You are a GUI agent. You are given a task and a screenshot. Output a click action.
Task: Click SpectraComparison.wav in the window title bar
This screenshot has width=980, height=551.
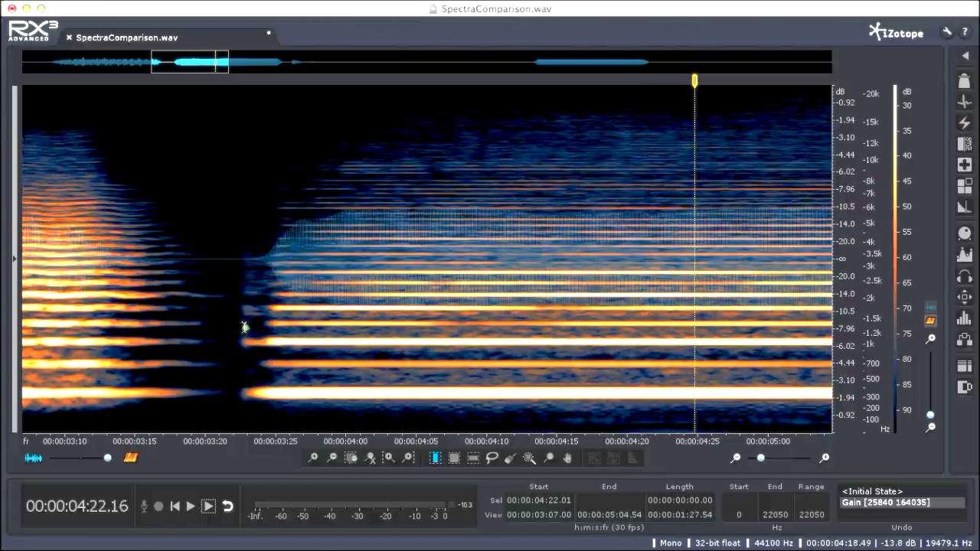pos(496,8)
